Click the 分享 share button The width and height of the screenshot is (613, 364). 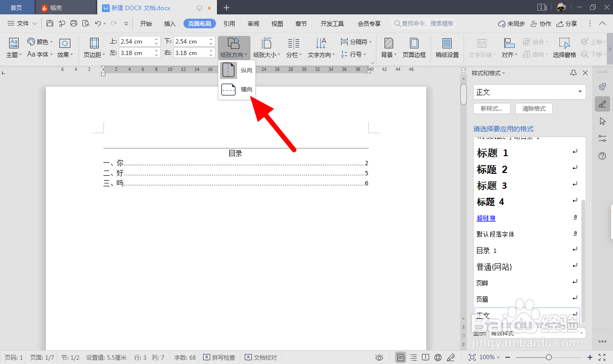567,23
